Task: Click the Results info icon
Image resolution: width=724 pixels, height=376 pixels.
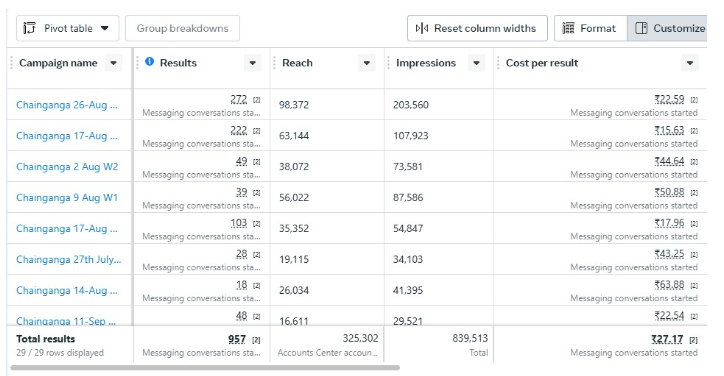Action: click(x=149, y=61)
